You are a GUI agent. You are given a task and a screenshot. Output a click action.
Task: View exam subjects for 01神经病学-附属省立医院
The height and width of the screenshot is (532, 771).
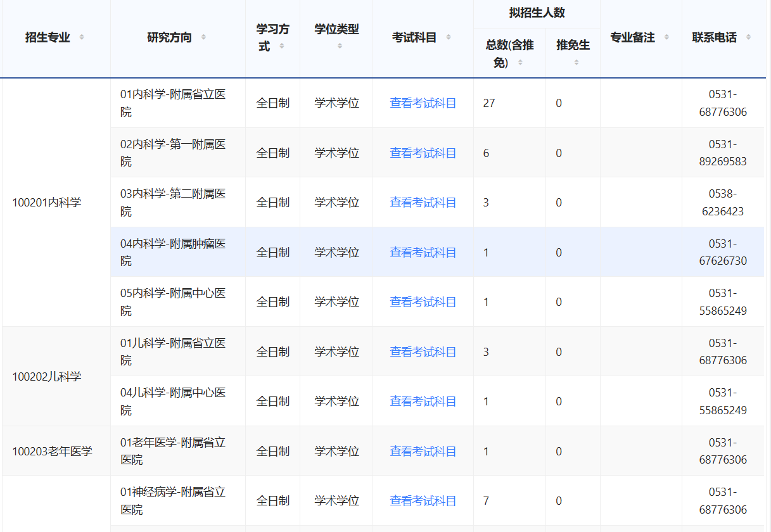tap(423, 501)
